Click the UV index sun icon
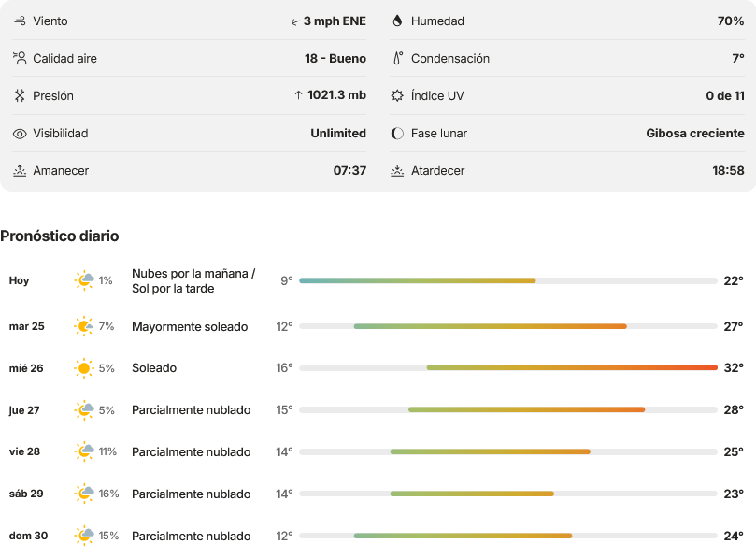 pos(397,95)
